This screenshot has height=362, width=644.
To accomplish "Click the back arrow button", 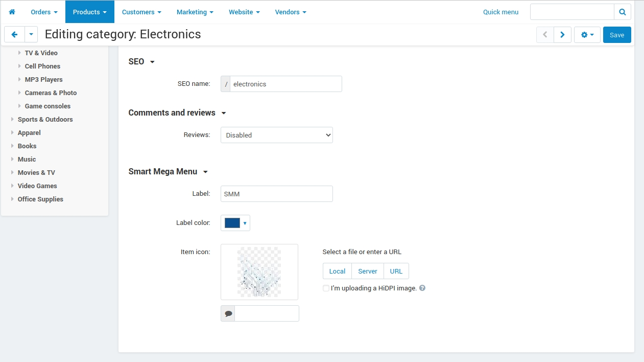I will pyautogui.click(x=14, y=35).
